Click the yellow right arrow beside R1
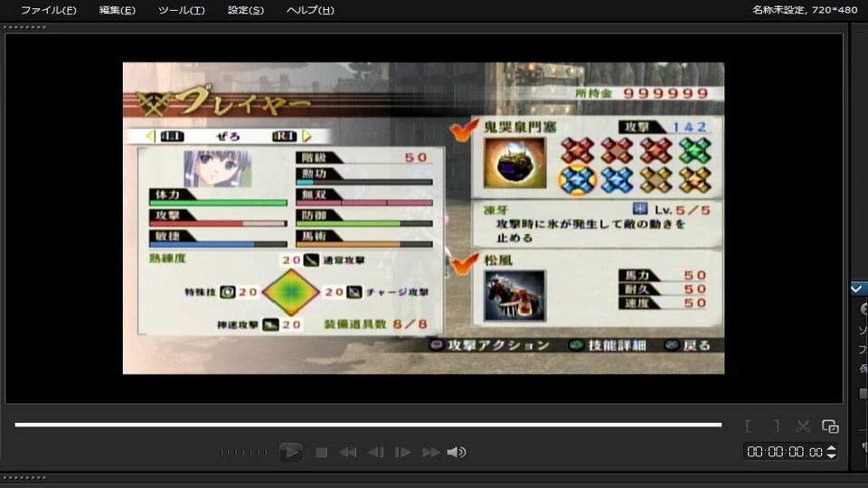868x488 pixels. click(307, 136)
